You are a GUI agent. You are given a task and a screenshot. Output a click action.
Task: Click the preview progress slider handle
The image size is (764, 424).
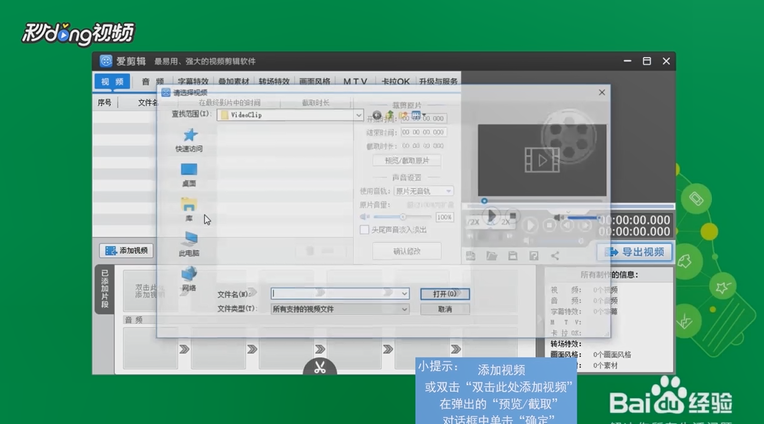484,201
